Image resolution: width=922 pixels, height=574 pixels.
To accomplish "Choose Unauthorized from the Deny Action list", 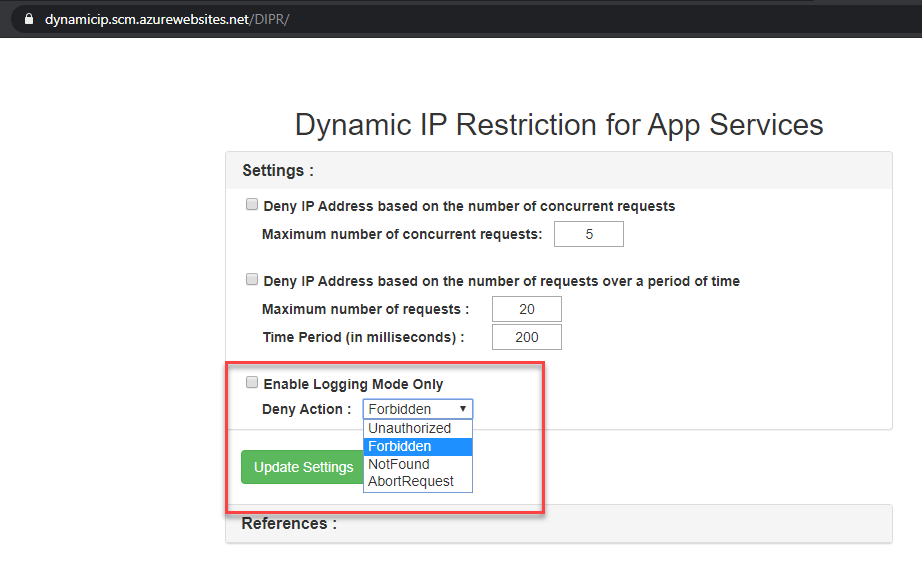I will pyautogui.click(x=410, y=428).
